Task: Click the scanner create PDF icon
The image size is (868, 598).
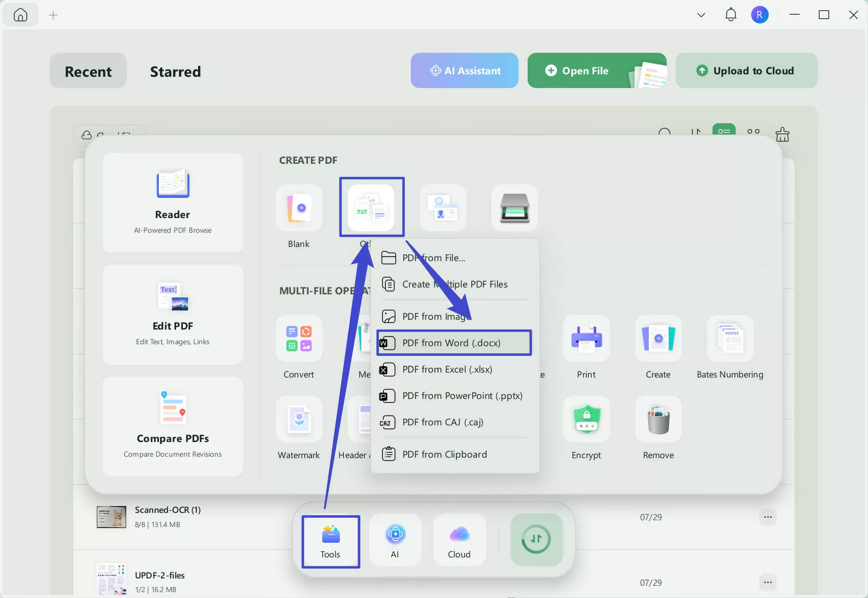Action: pyautogui.click(x=514, y=208)
